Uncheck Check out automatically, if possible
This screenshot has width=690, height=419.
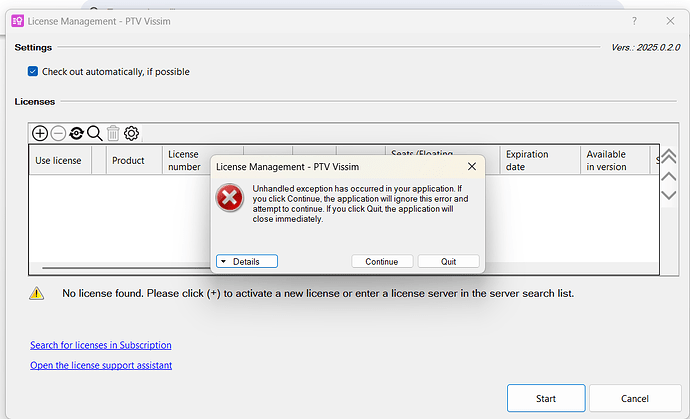[x=33, y=71]
